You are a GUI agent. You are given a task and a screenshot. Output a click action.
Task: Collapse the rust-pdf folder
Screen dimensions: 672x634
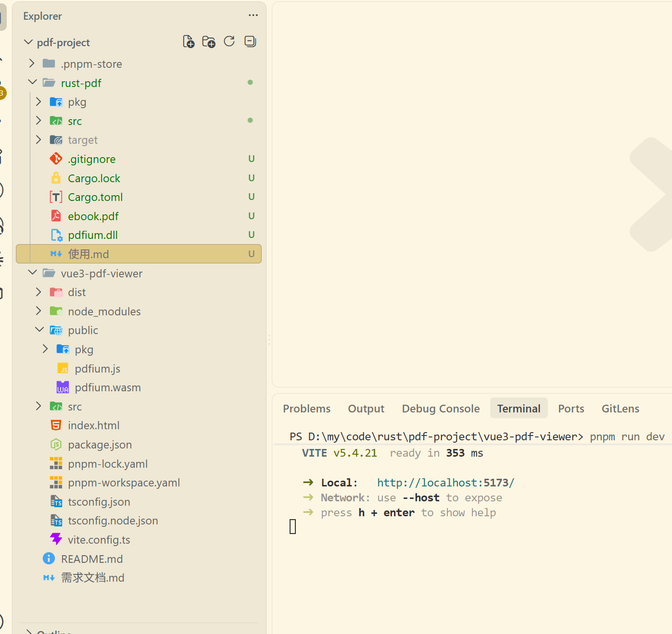pyautogui.click(x=32, y=83)
